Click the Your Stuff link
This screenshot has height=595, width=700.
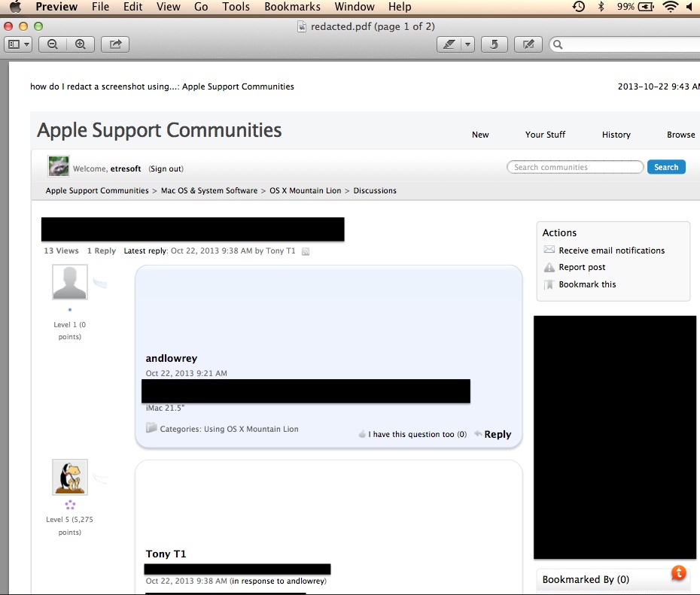click(x=545, y=135)
